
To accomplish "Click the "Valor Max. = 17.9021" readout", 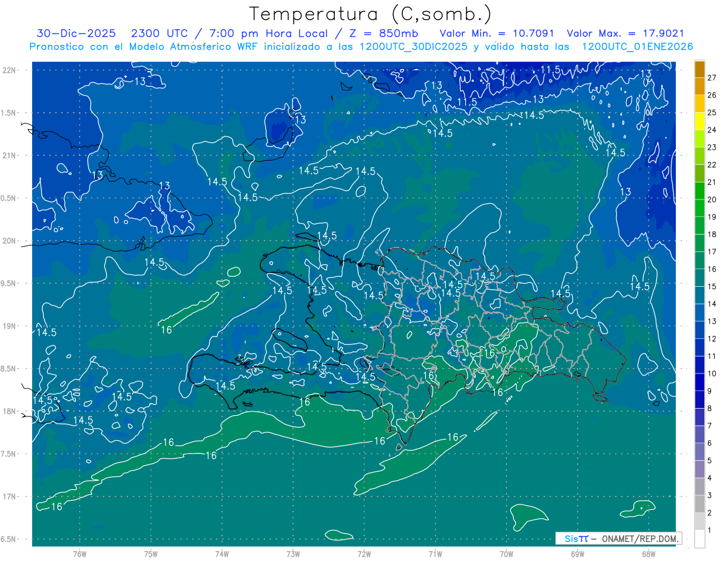I will (x=625, y=33).
